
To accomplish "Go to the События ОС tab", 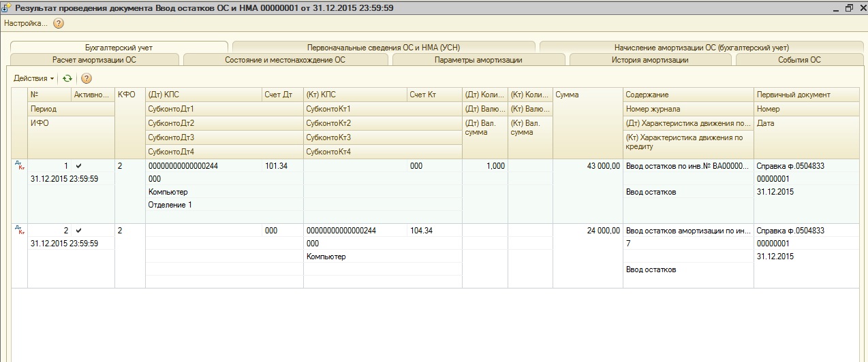I will [x=799, y=60].
